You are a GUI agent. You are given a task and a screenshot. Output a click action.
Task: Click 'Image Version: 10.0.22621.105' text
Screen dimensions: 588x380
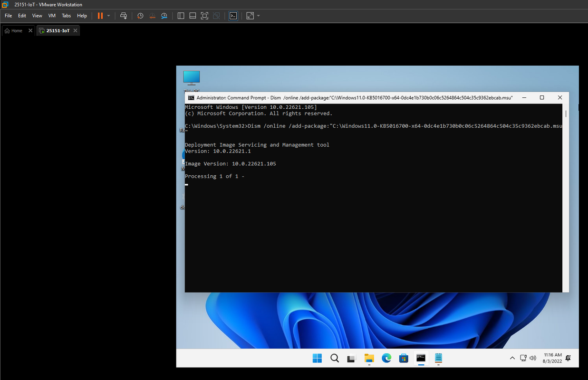click(231, 164)
